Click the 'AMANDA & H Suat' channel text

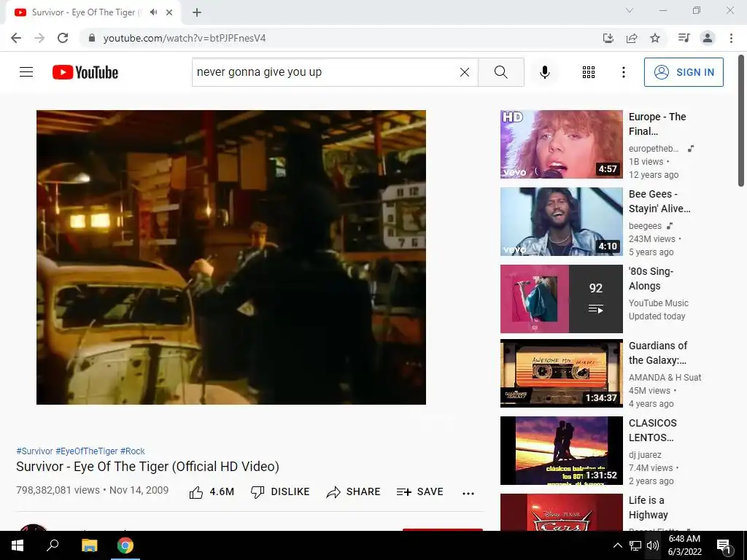tap(665, 377)
